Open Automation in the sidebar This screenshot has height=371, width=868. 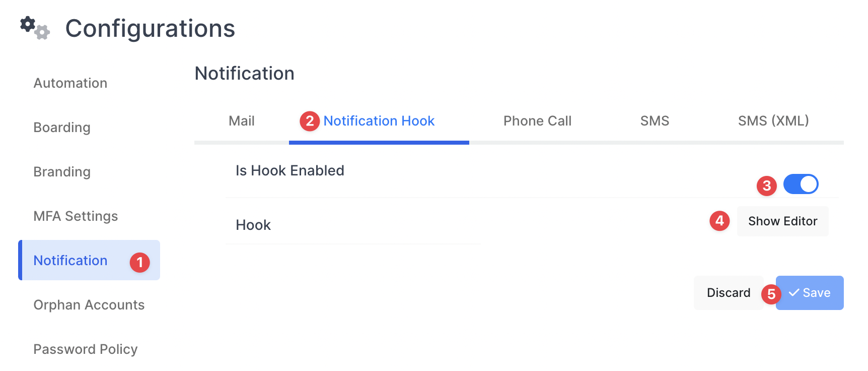(70, 83)
